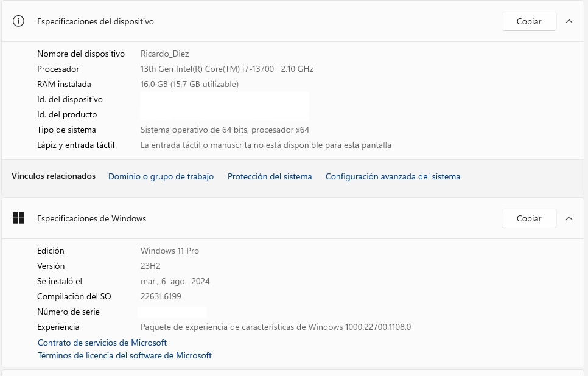Image resolution: width=588 pixels, height=376 pixels.
Task: Click the OS build number 22631.6199
Action: click(161, 296)
